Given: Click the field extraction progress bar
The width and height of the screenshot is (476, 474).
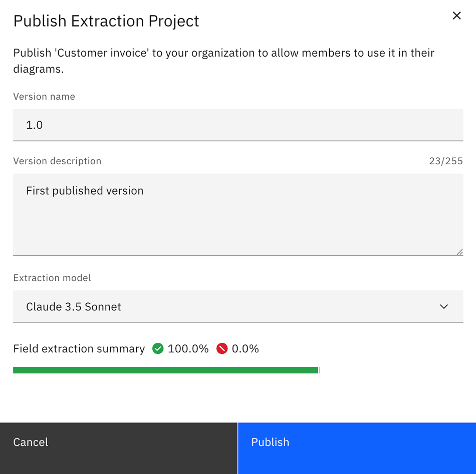Looking at the screenshot, I should (x=165, y=369).
